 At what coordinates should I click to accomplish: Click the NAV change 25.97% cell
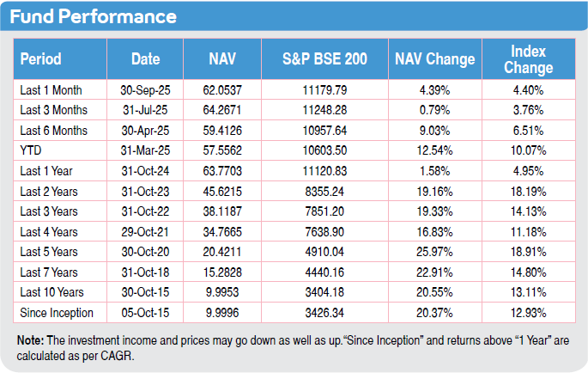pos(434,252)
